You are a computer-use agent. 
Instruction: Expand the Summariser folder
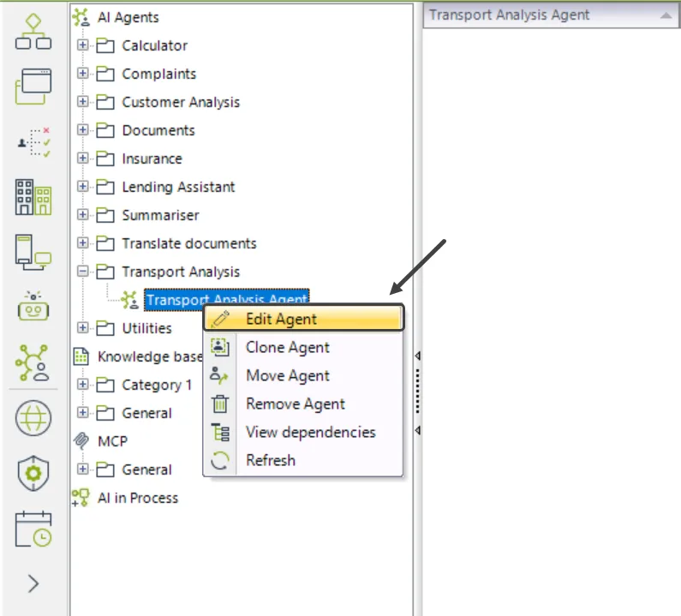click(x=82, y=214)
